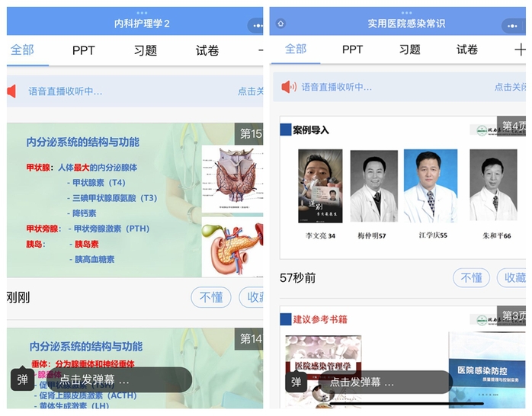Image resolution: width=532 pixels, height=416 pixels.
Task: Switch to PPT tab in 内科护理学2
Action: click(84, 50)
